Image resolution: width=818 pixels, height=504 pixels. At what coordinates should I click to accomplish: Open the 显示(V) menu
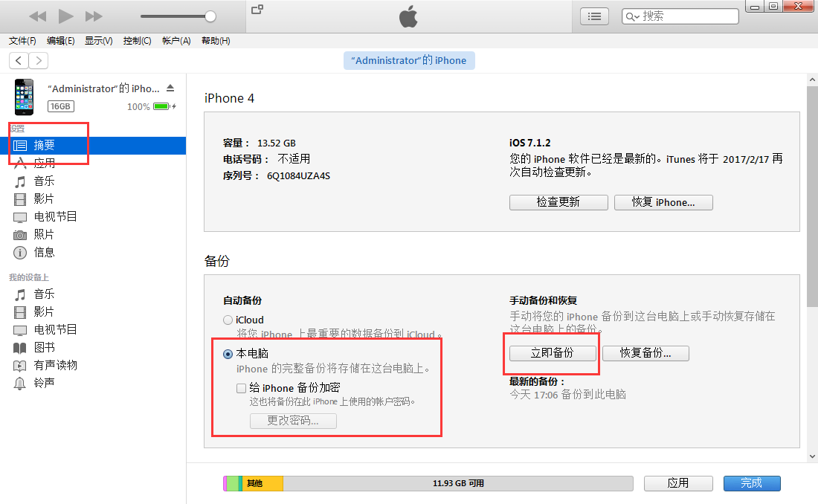pos(99,41)
